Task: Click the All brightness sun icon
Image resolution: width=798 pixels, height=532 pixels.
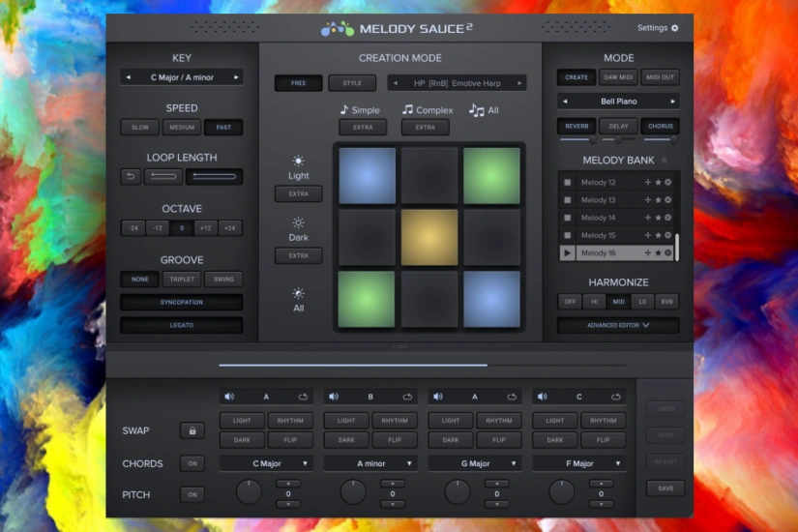Action: pos(298,294)
